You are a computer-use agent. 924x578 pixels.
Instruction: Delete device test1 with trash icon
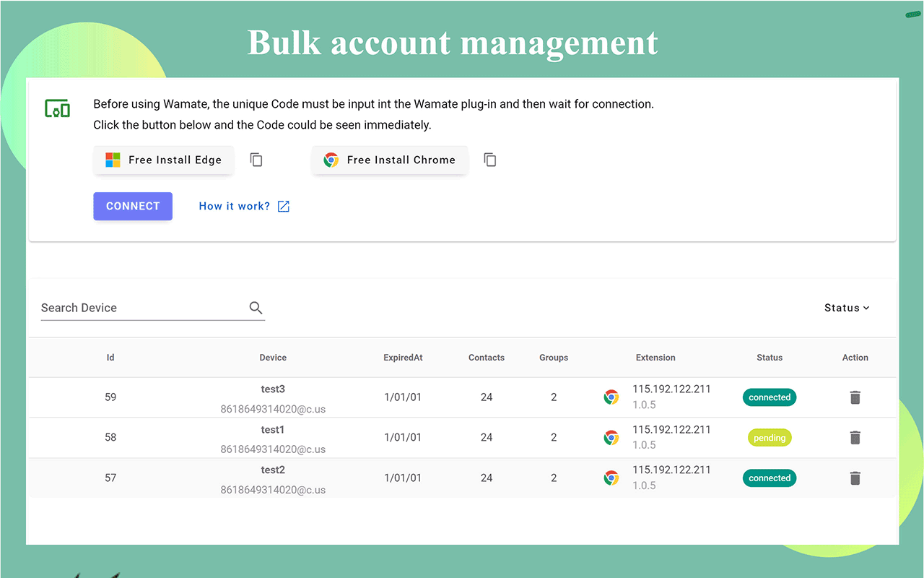[x=855, y=438]
